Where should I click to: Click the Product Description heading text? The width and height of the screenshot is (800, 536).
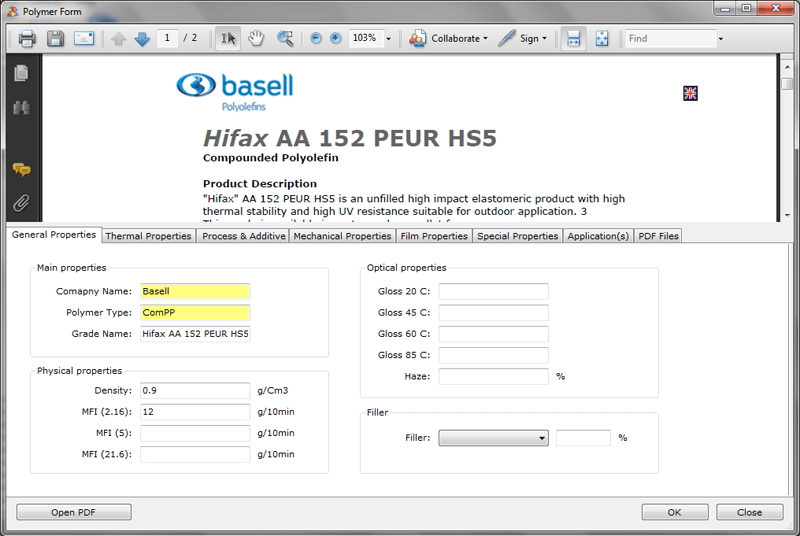260,184
